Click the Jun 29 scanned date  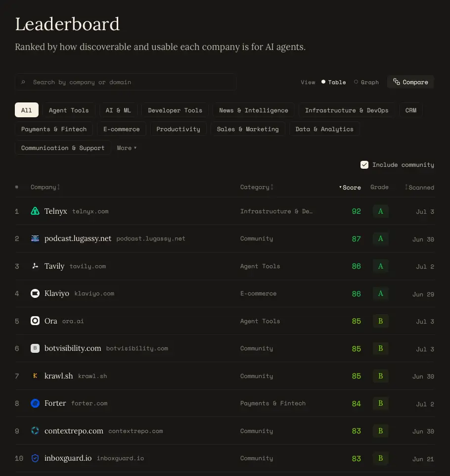pos(423,294)
